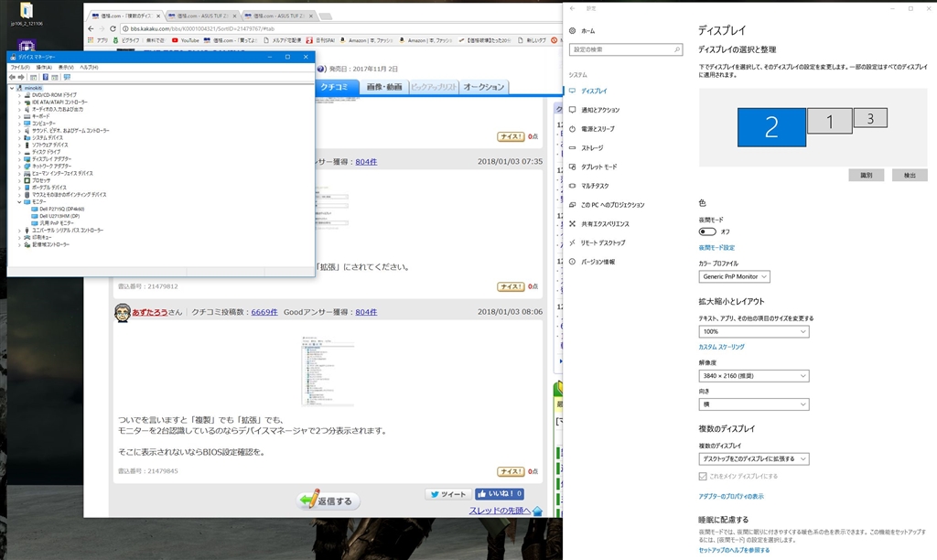Switch to the second Chrome tab ASUS TUF
This screenshot has width=937, height=560.
pos(202,16)
